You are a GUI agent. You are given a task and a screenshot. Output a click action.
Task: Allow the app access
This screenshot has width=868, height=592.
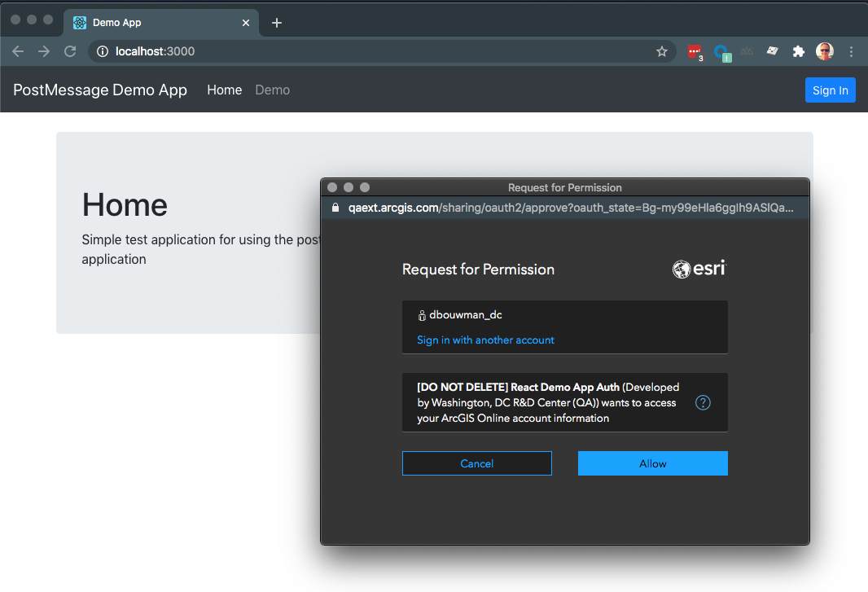point(653,463)
